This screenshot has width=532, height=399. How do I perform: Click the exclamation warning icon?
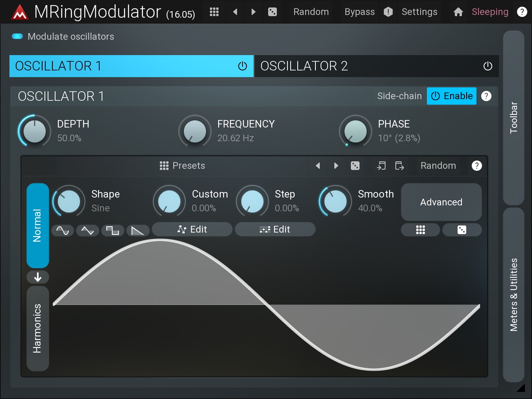388,12
